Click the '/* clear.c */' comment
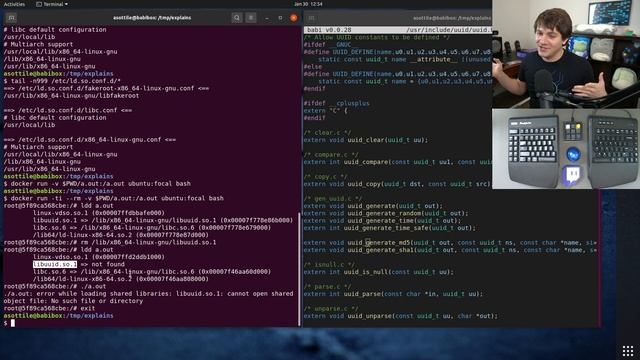The width and height of the screenshot is (640, 360). (x=327, y=133)
